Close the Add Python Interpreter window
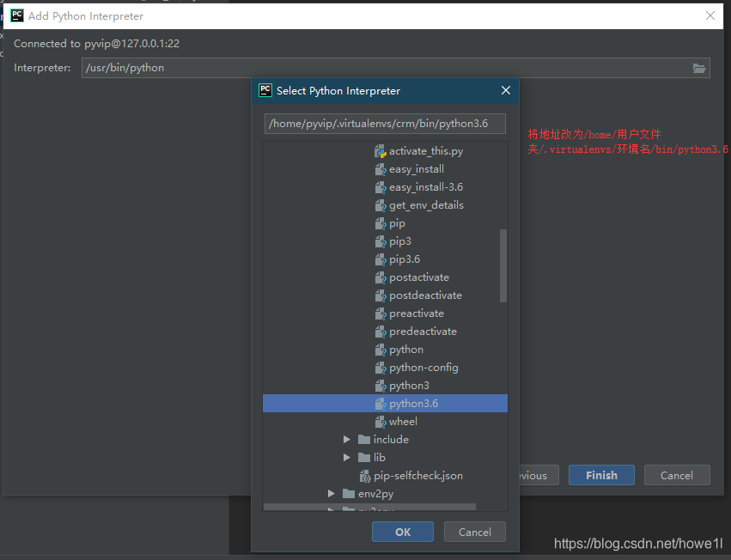This screenshot has height=560, width=731. pos(710,15)
